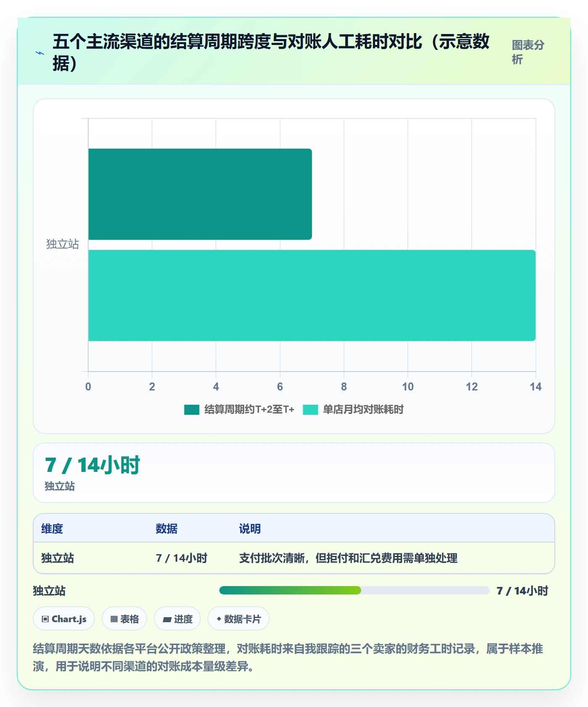Click the 独立站 y-axis label on chart

63,244
